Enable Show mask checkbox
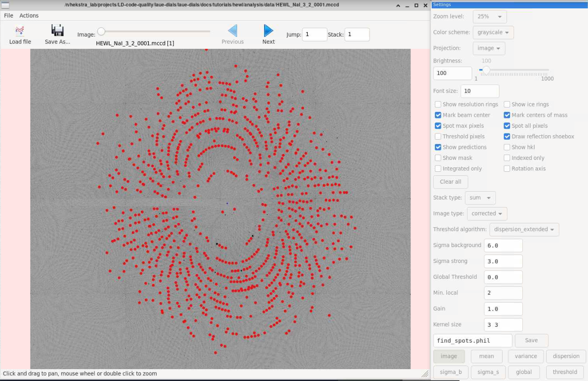Viewport: 588px width, 381px height. click(438, 158)
